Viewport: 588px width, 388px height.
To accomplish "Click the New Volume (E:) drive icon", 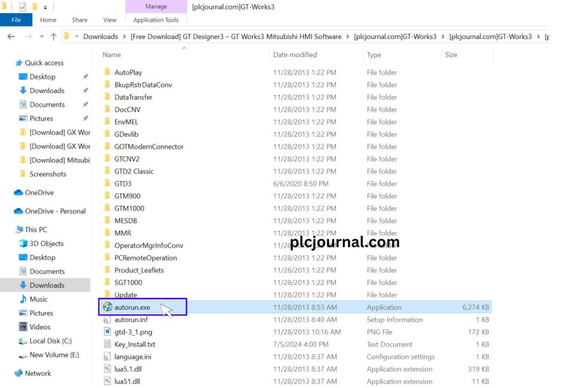I will [x=23, y=355].
